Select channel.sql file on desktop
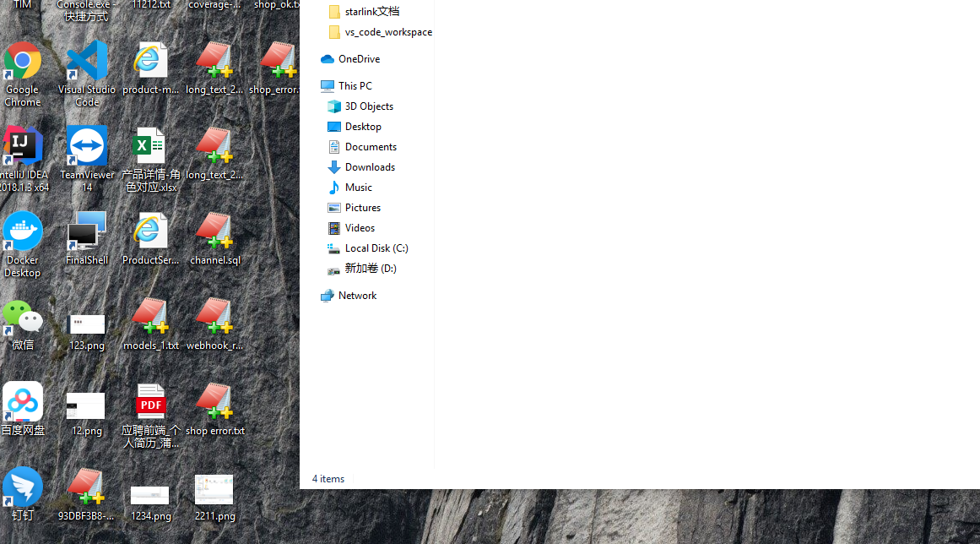980x544 pixels. click(215, 238)
